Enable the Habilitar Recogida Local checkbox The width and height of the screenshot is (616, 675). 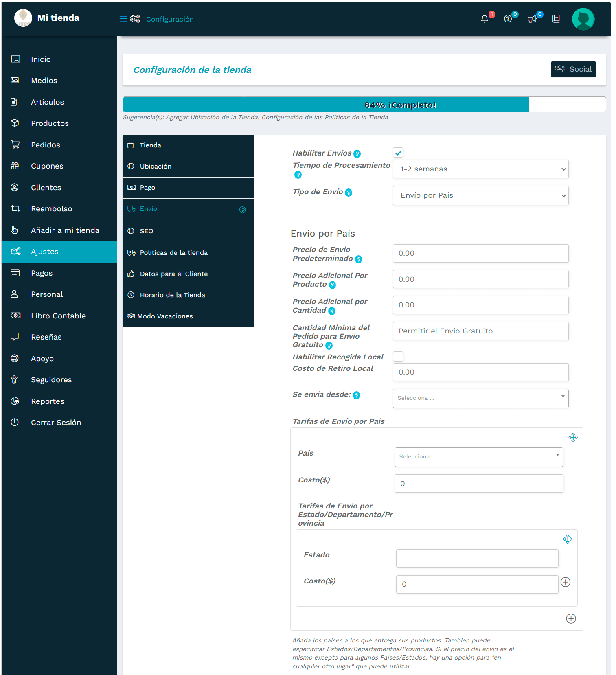point(398,356)
